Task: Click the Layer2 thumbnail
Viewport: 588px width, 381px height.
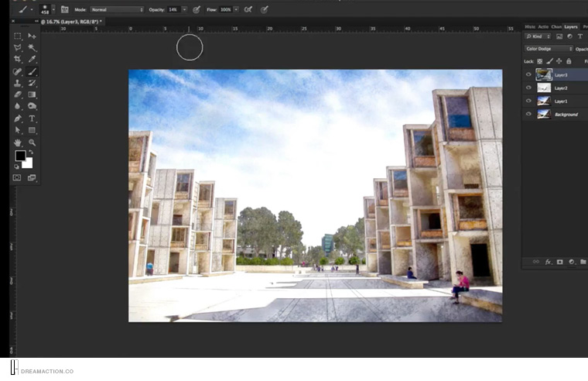Action: pyautogui.click(x=544, y=88)
